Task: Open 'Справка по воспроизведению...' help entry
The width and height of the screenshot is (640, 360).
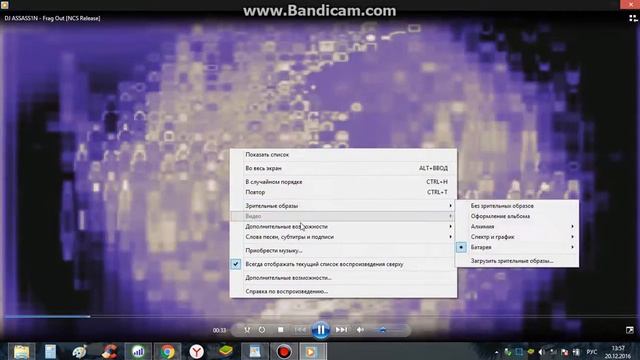Action: [x=343, y=291]
